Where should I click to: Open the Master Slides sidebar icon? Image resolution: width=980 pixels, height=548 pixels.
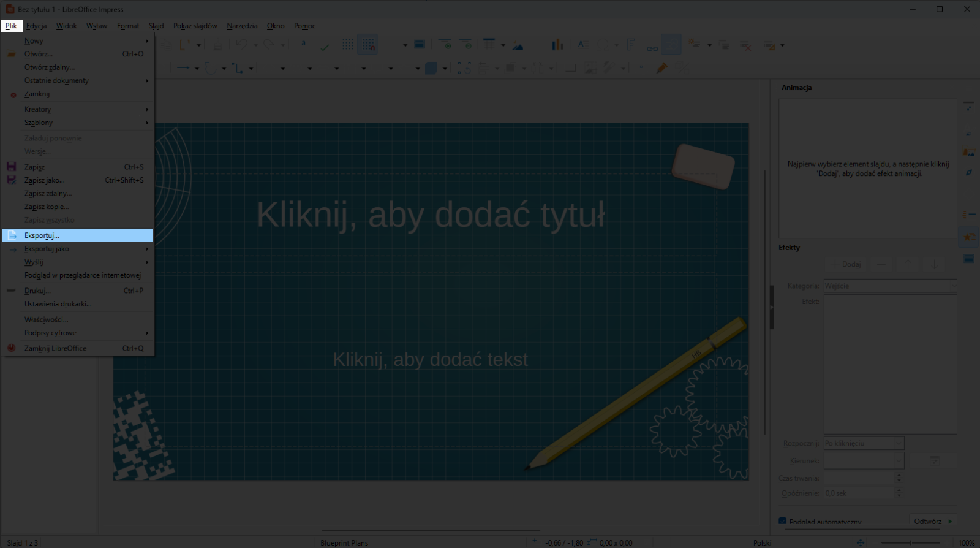click(969, 259)
